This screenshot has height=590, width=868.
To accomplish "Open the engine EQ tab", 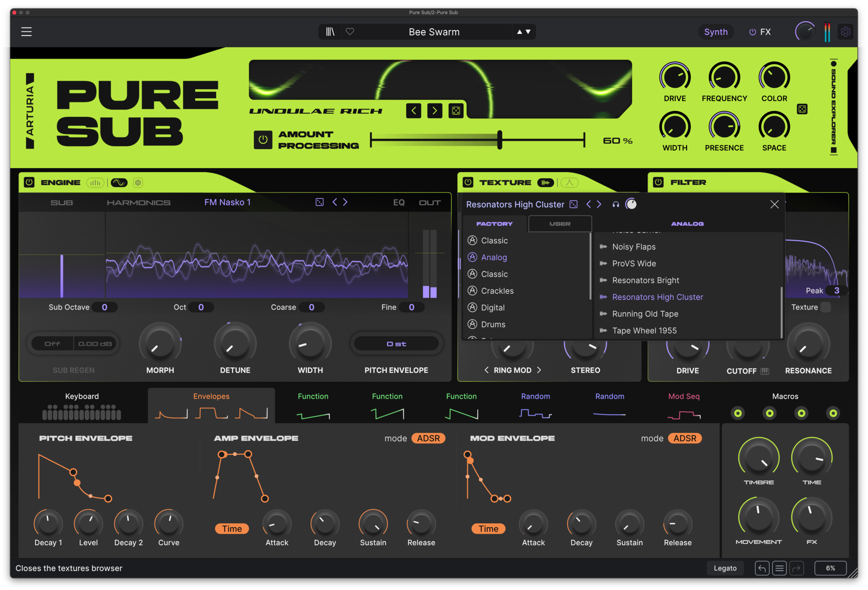I will click(x=399, y=203).
